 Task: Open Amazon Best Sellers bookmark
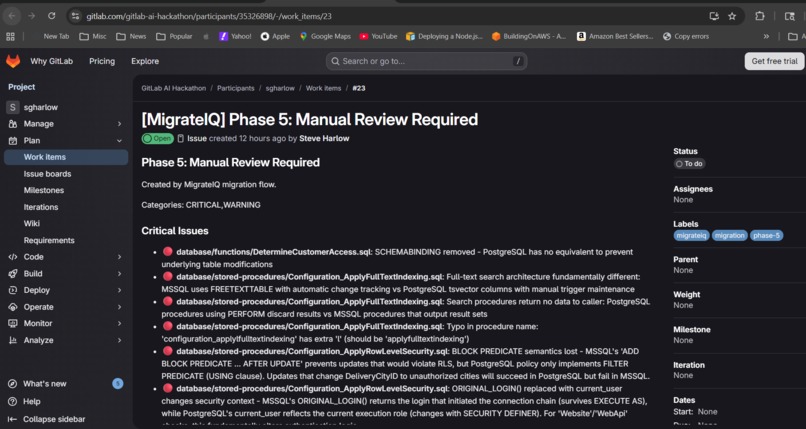coord(615,36)
